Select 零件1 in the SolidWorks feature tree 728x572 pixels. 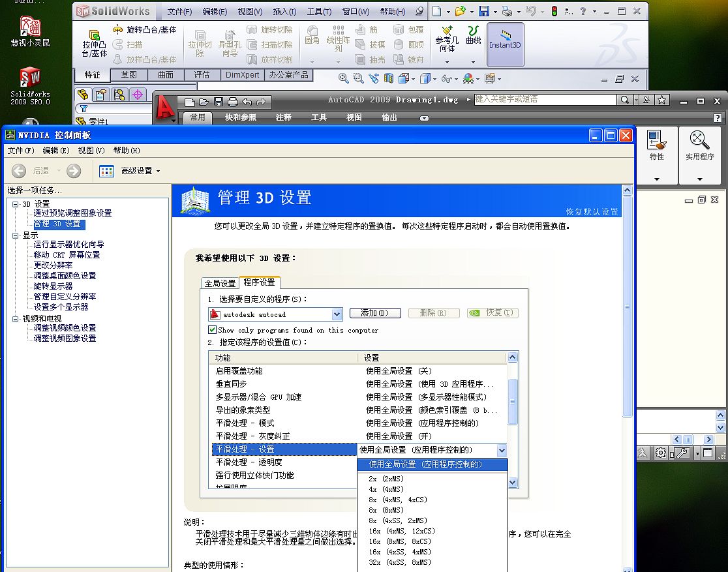92,121
